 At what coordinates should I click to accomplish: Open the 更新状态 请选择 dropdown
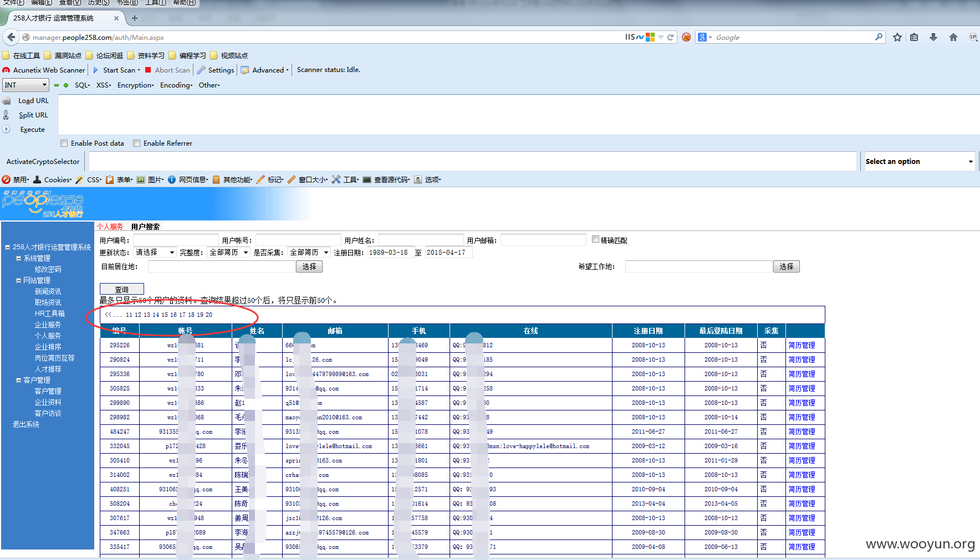pos(155,253)
